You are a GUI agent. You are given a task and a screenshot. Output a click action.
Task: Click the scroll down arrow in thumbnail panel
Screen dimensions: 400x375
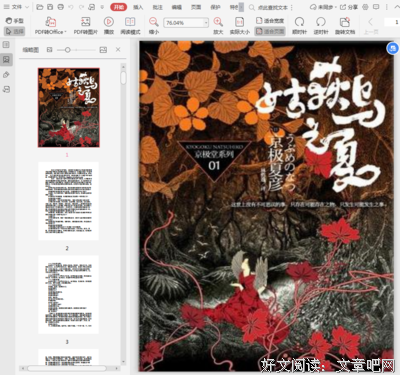click(123, 361)
